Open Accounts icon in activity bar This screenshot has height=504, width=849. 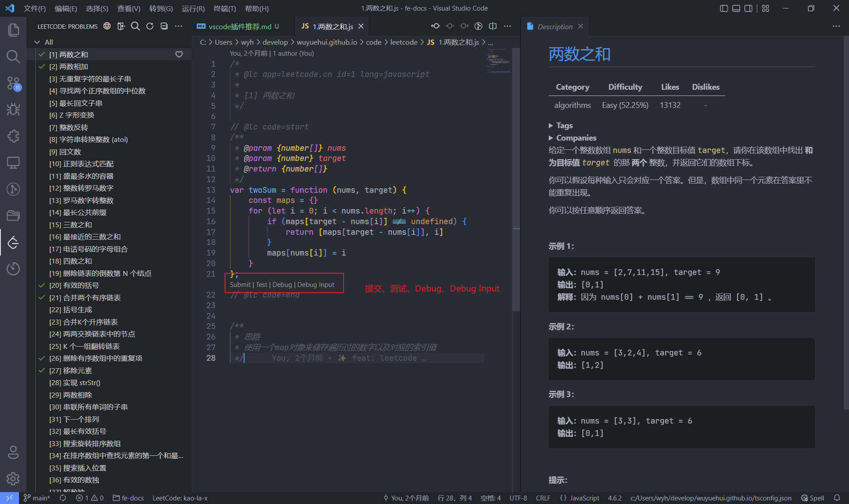coord(13,452)
